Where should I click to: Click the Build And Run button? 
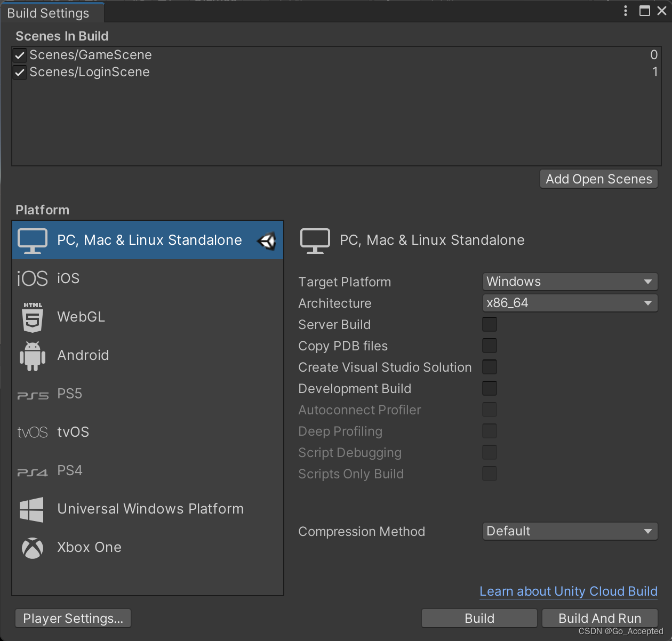(600, 619)
